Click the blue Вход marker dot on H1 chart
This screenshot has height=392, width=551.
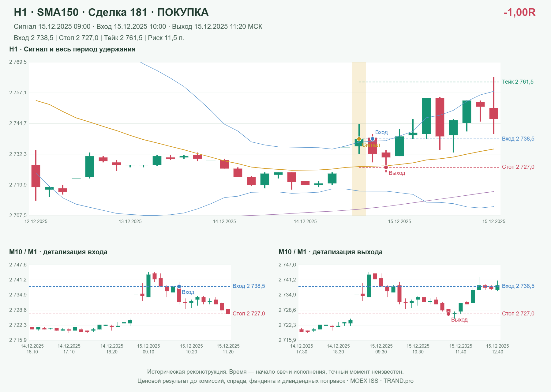(x=373, y=139)
